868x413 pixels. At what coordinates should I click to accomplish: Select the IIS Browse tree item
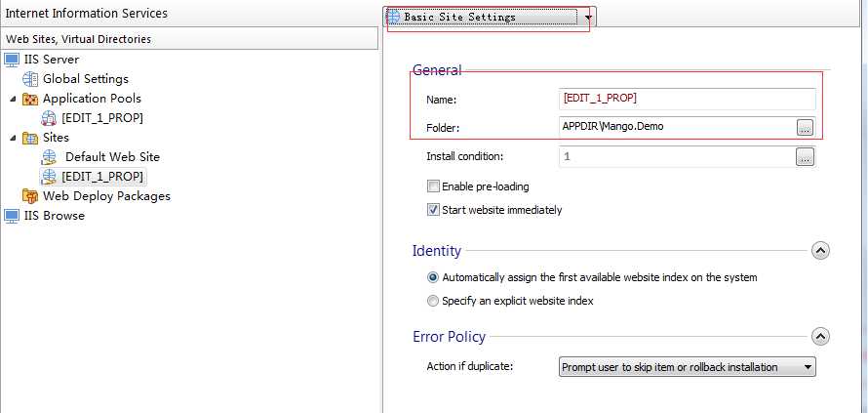[x=55, y=216]
